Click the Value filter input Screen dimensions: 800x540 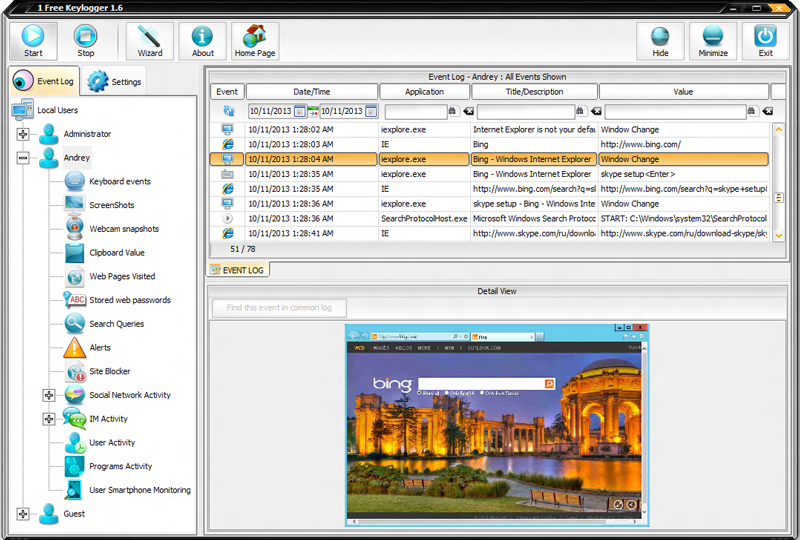[676, 111]
